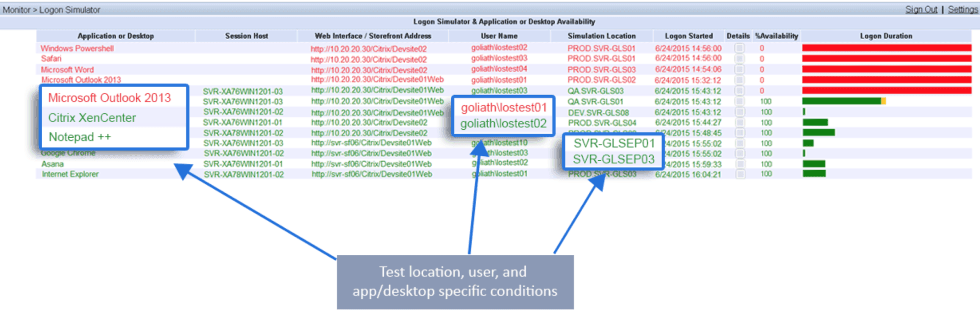Select the Internet Explorer application entry
This screenshot has height=320, width=980.
click(70, 174)
